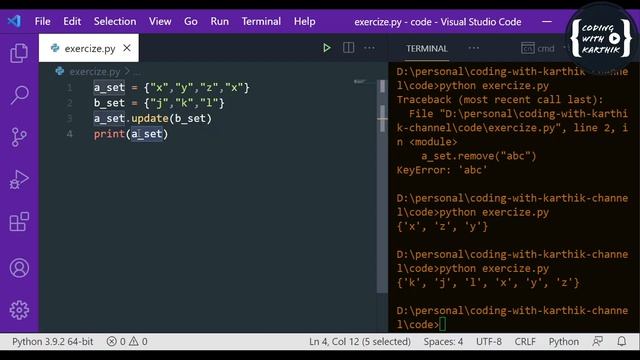Click the code minimap preview

click(360, 82)
